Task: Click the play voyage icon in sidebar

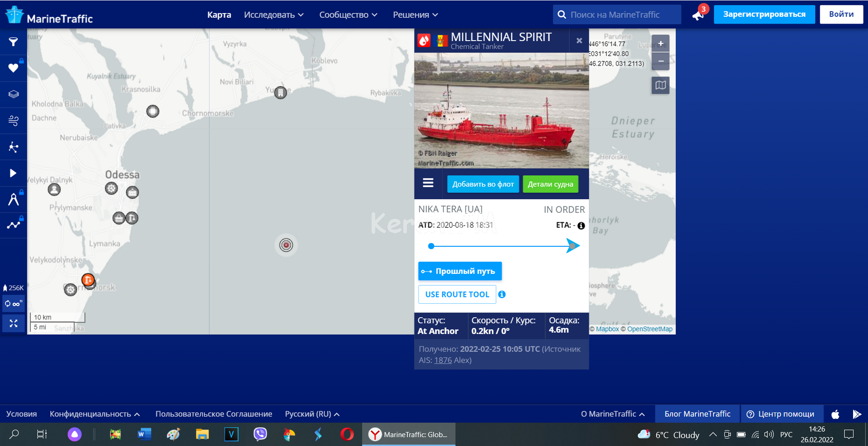Action: [13, 173]
